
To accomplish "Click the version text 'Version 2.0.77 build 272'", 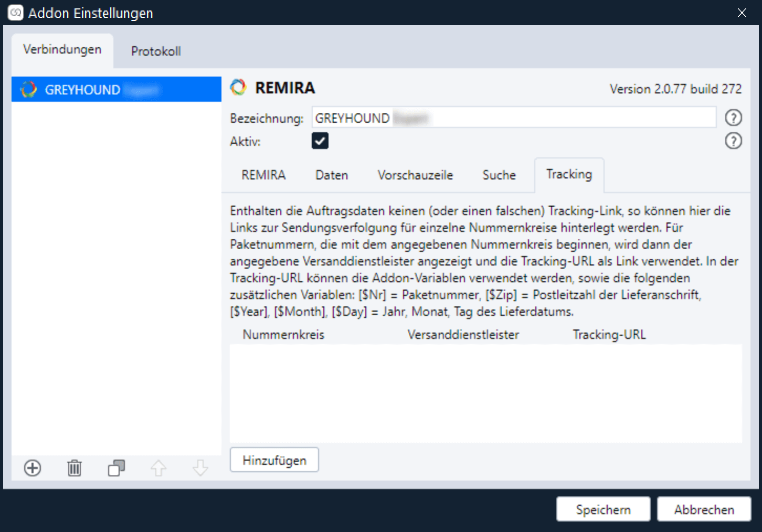I will pyautogui.click(x=675, y=89).
